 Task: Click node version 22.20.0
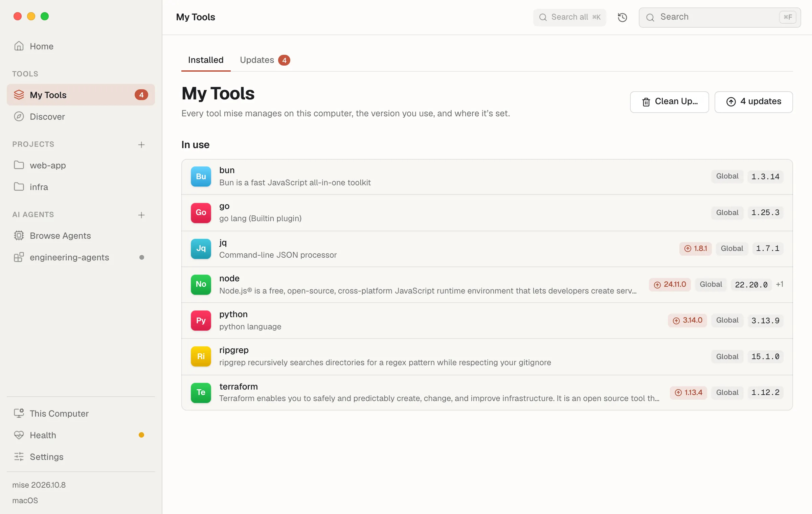[751, 284]
